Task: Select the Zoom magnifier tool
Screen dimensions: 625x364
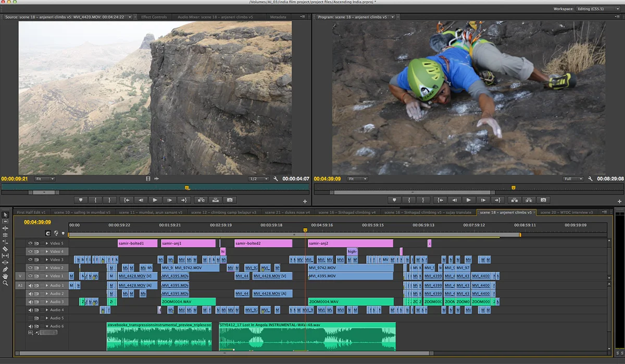Action: [x=5, y=283]
